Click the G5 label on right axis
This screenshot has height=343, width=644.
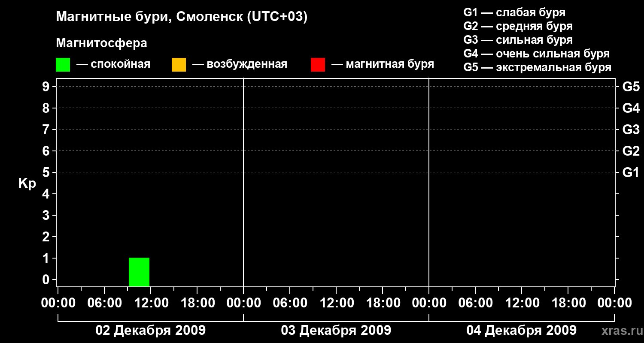pyautogui.click(x=631, y=87)
